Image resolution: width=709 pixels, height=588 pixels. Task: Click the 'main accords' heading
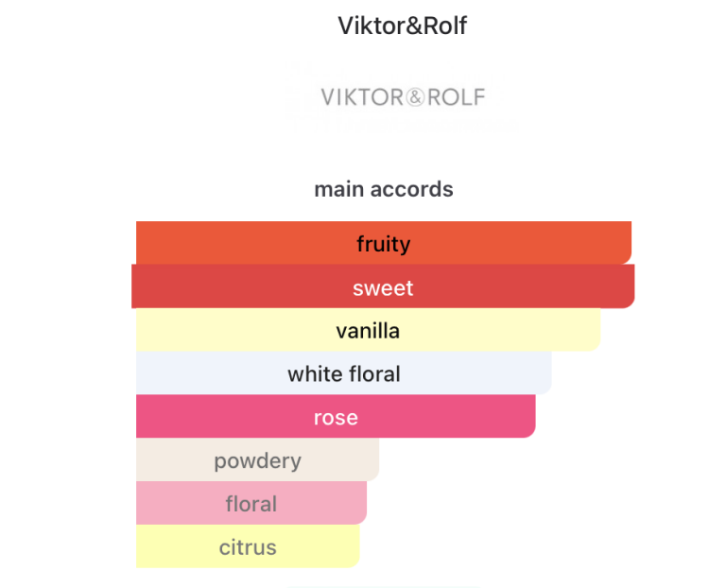(x=384, y=189)
